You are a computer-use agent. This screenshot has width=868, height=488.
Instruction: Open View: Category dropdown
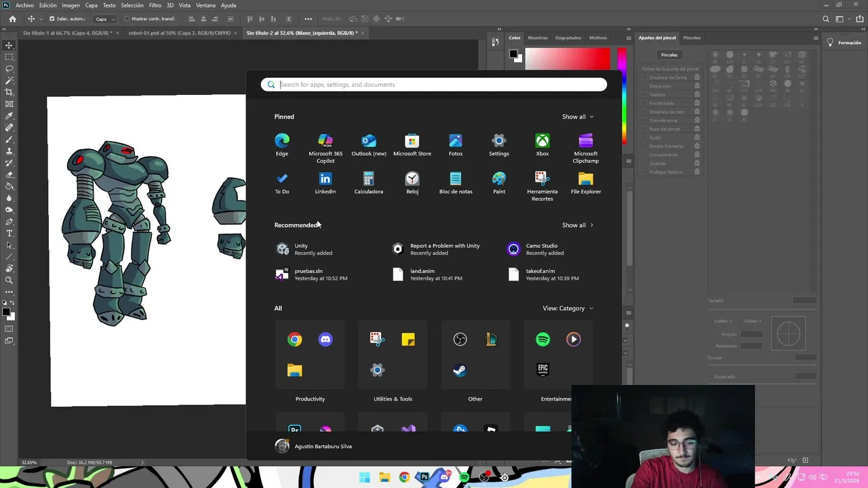[x=568, y=308]
